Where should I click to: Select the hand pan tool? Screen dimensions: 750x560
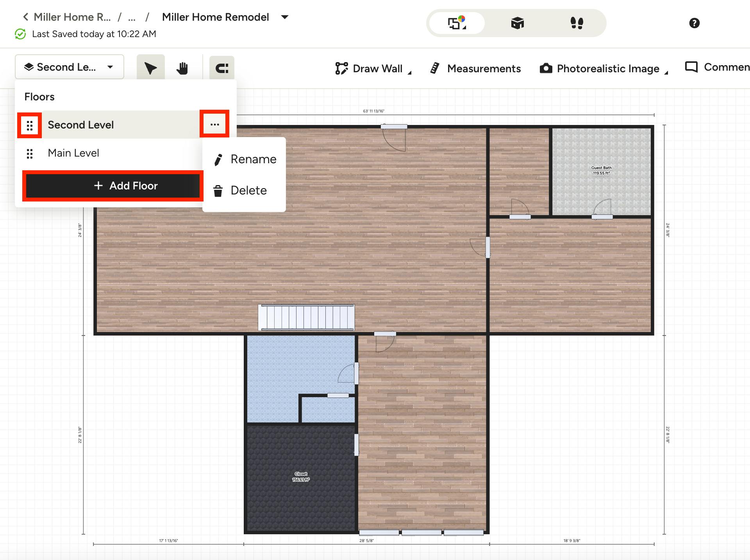[x=182, y=68]
